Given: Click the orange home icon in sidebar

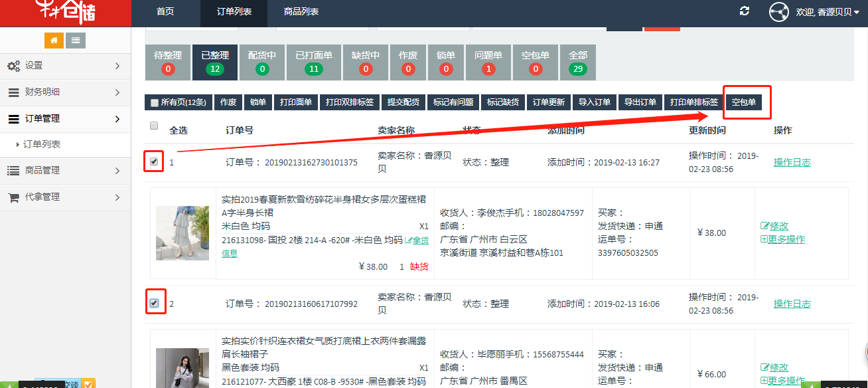Looking at the screenshot, I should 54,40.
